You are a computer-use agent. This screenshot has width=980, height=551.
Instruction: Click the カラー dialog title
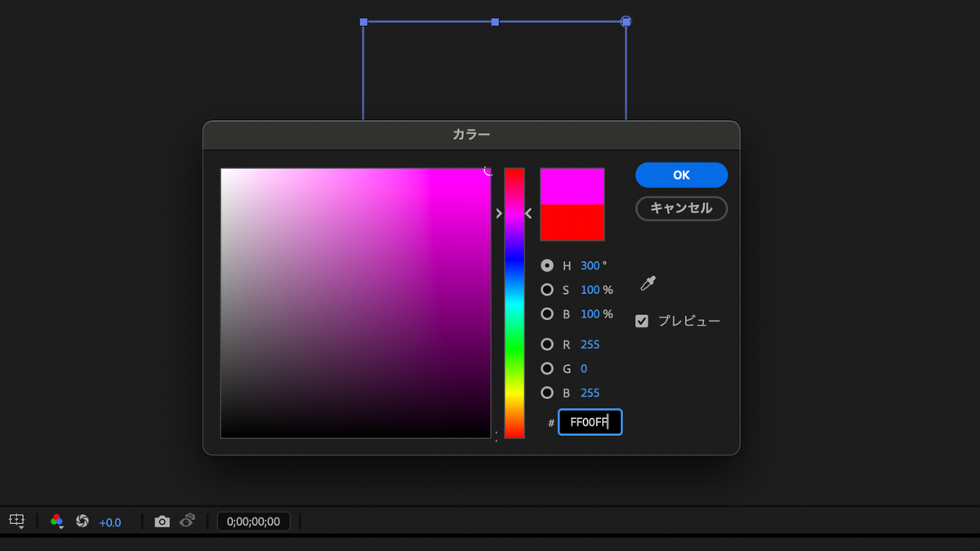click(x=471, y=135)
